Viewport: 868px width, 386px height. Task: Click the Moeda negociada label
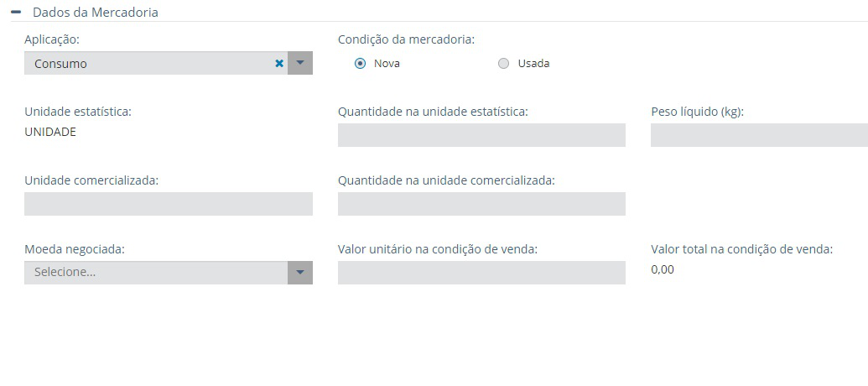[75, 249]
